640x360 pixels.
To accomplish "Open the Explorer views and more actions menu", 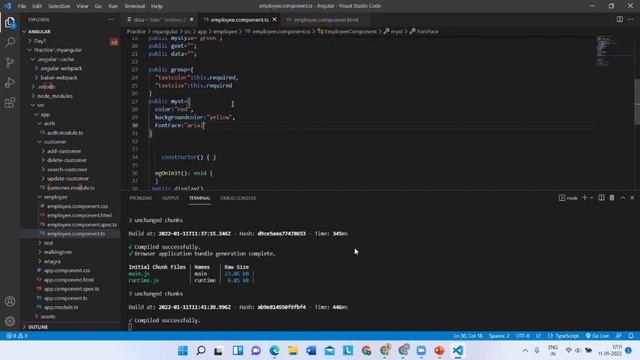I will [x=111, y=19].
